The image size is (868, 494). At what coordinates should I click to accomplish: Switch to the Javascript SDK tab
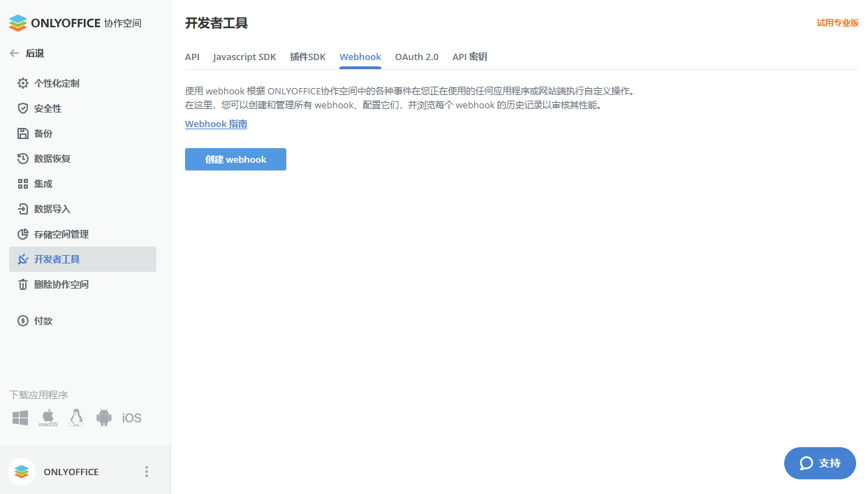point(244,57)
